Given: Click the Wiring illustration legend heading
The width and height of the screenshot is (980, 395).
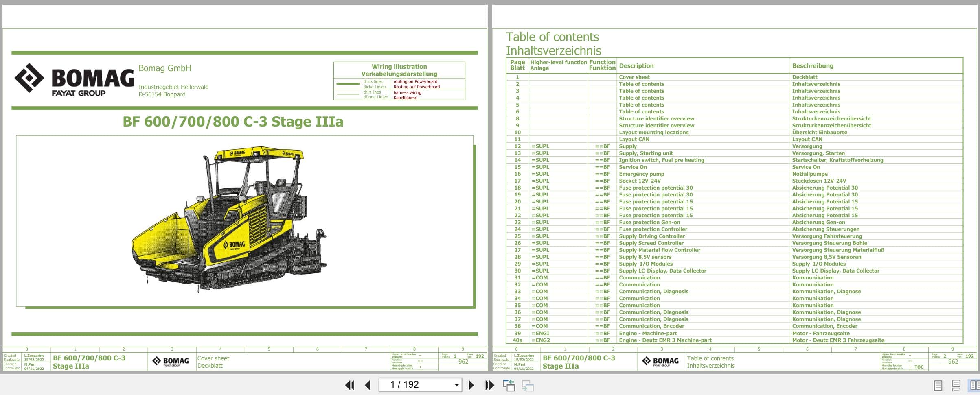Looking at the screenshot, I should pyautogui.click(x=399, y=70).
